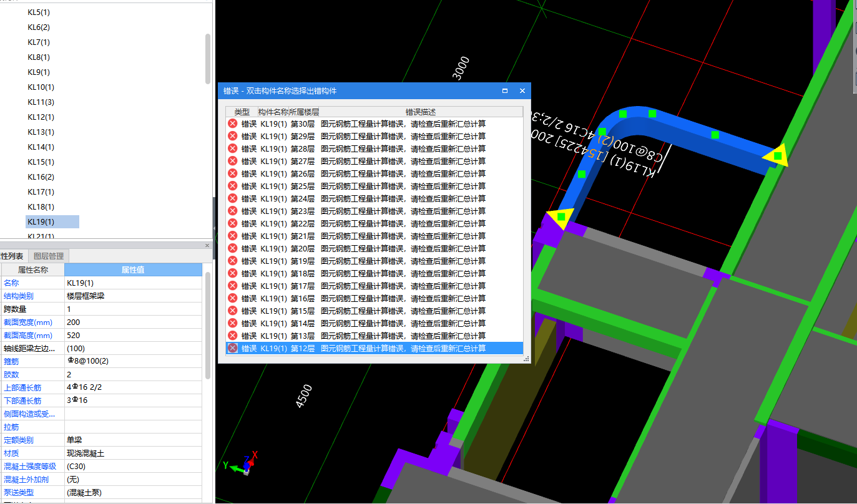
Task: Select the 第23层 error row
Action: pos(374,211)
